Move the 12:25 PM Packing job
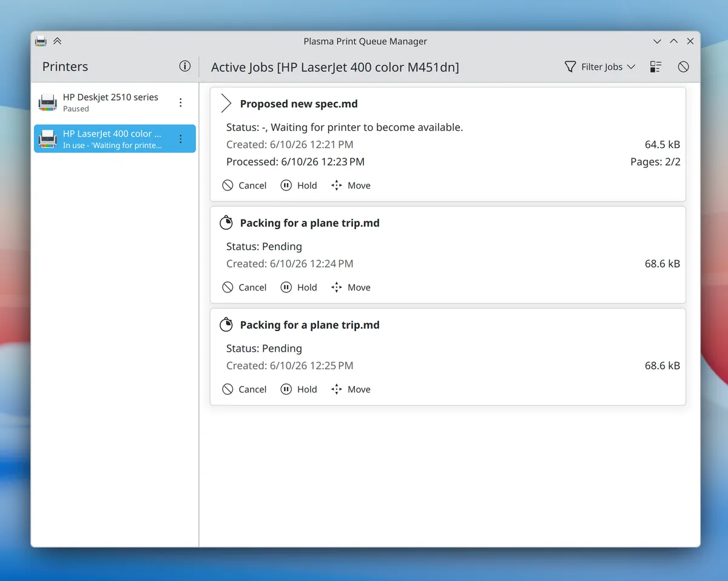728x581 pixels. [x=351, y=389]
